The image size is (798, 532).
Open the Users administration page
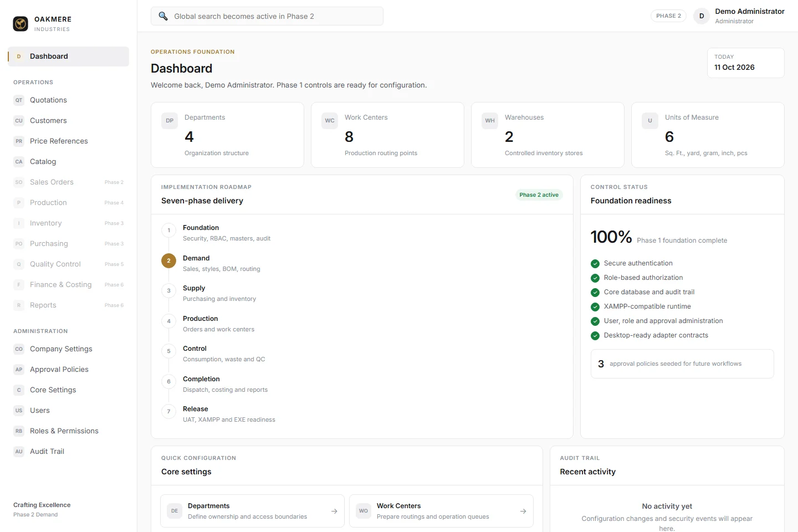click(x=69, y=411)
